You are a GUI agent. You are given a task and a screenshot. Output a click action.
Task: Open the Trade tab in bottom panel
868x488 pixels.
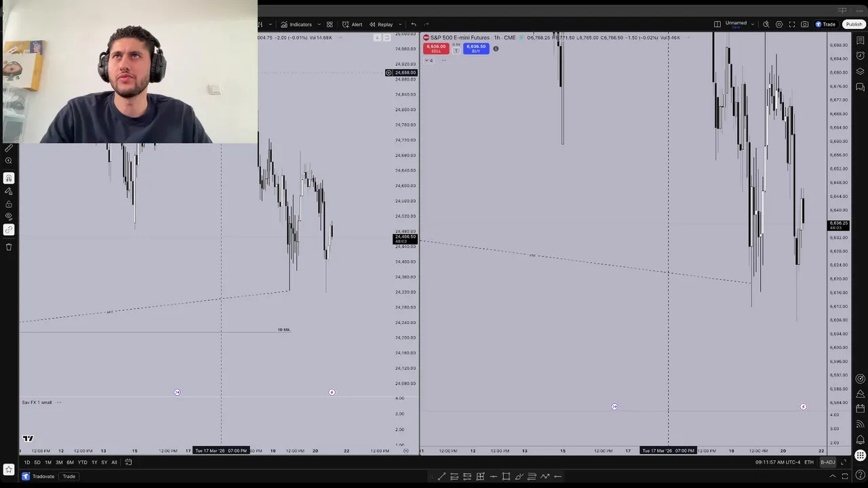(69, 476)
